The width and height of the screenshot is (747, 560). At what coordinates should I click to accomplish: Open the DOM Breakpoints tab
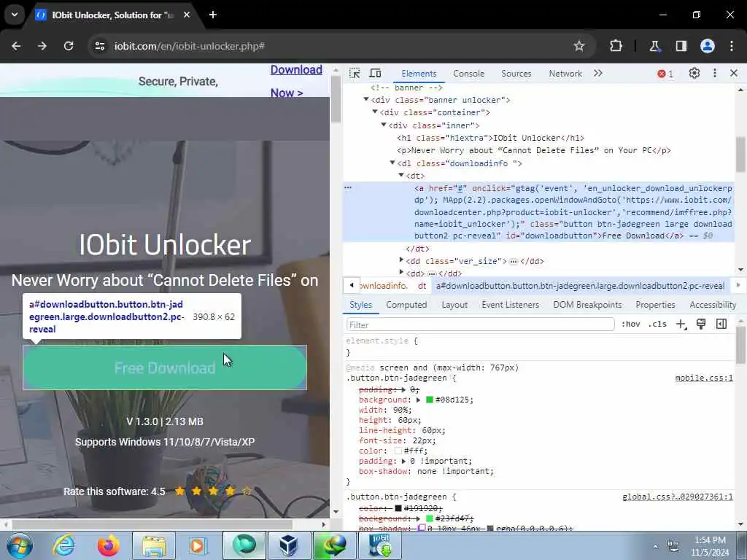coord(587,305)
